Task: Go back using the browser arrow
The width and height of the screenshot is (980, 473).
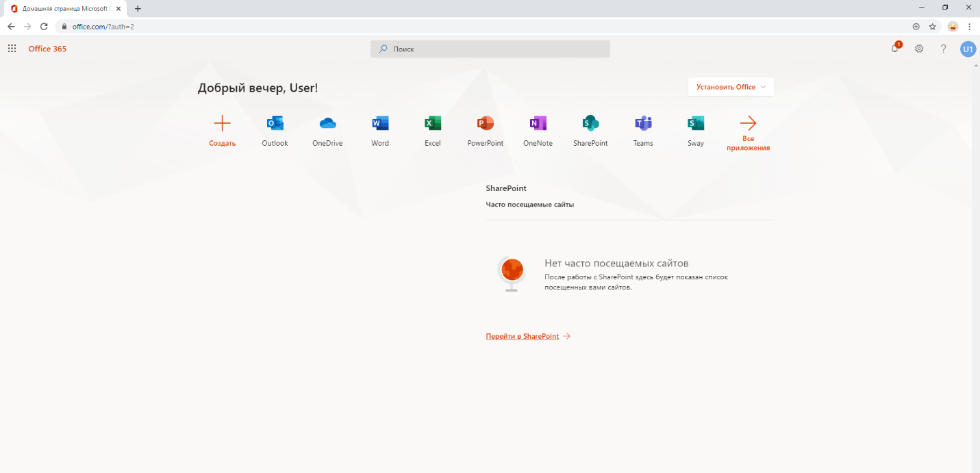Action: coord(11,26)
